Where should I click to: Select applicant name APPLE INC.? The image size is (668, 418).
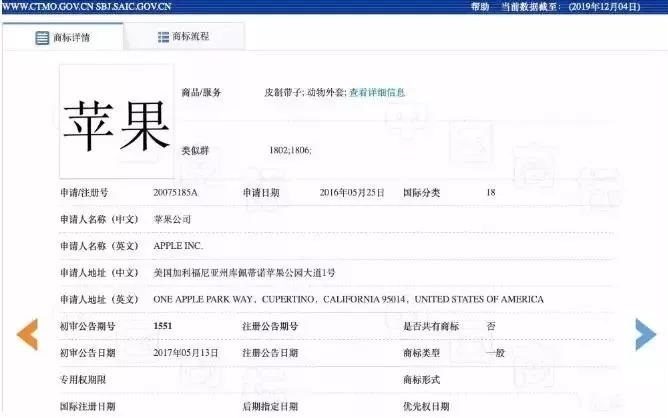(x=178, y=246)
